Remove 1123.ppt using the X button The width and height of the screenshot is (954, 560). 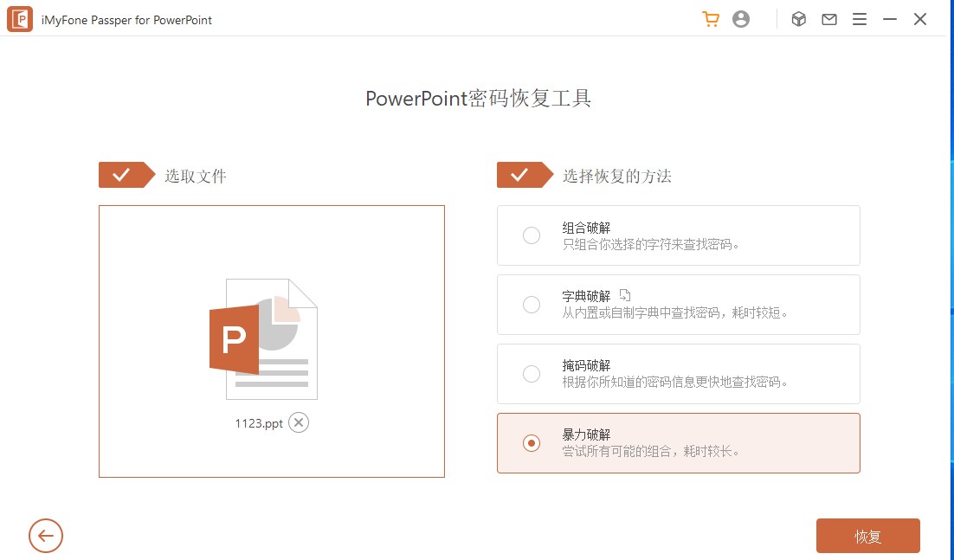point(298,422)
